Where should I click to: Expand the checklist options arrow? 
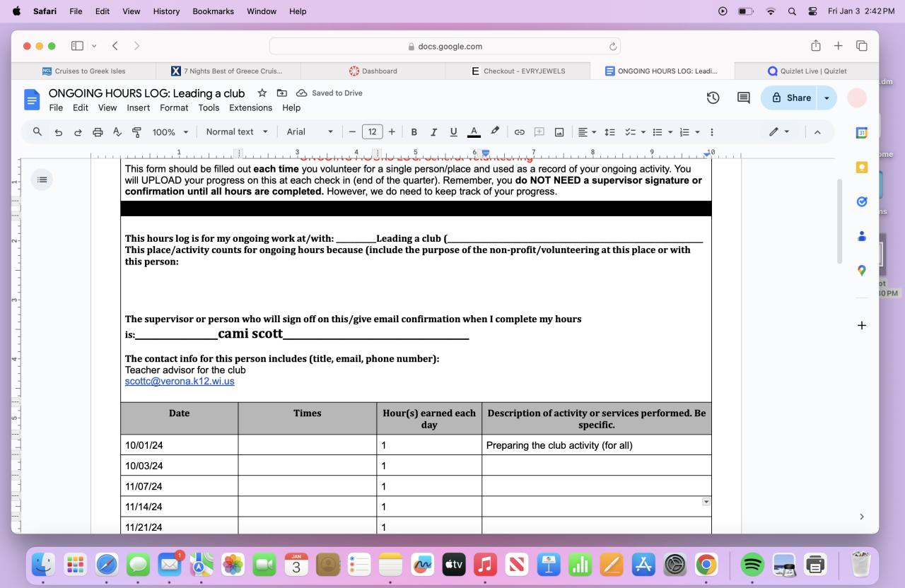click(x=643, y=132)
